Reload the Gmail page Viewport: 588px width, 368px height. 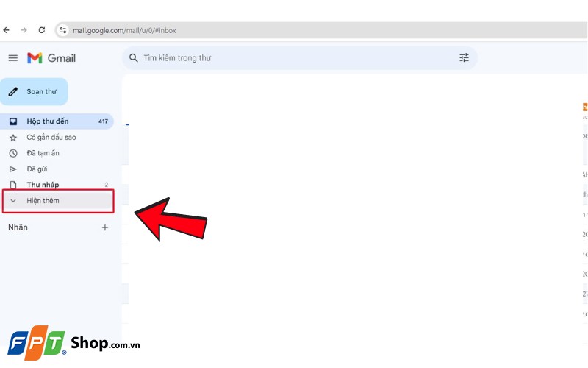(42, 30)
